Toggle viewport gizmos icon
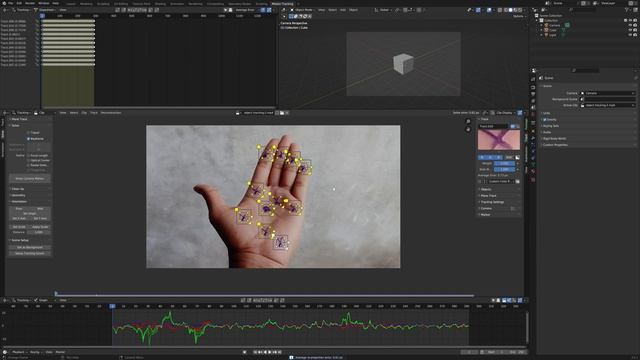 tap(478, 10)
